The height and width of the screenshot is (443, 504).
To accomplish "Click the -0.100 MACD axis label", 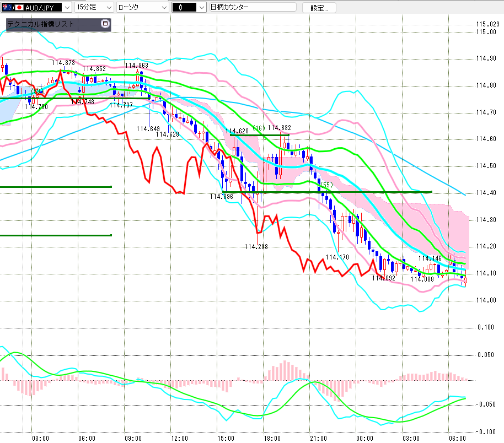I will tap(486, 432).
